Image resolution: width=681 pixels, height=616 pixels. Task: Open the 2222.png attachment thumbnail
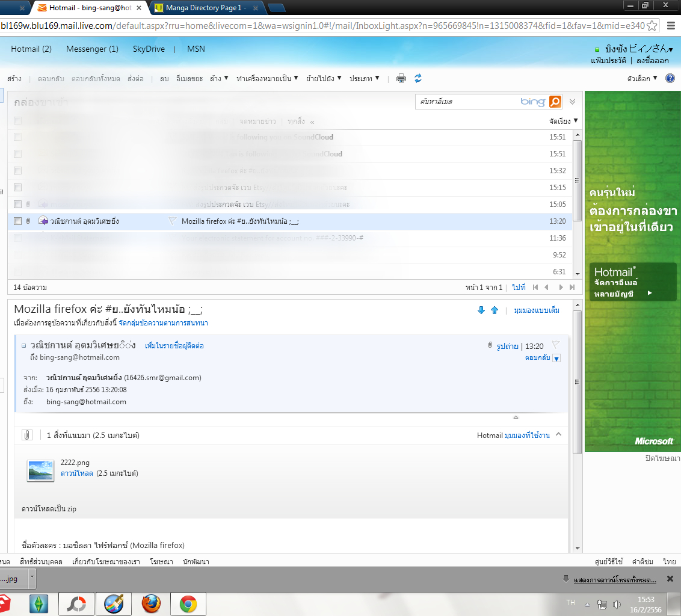click(x=40, y=471)
